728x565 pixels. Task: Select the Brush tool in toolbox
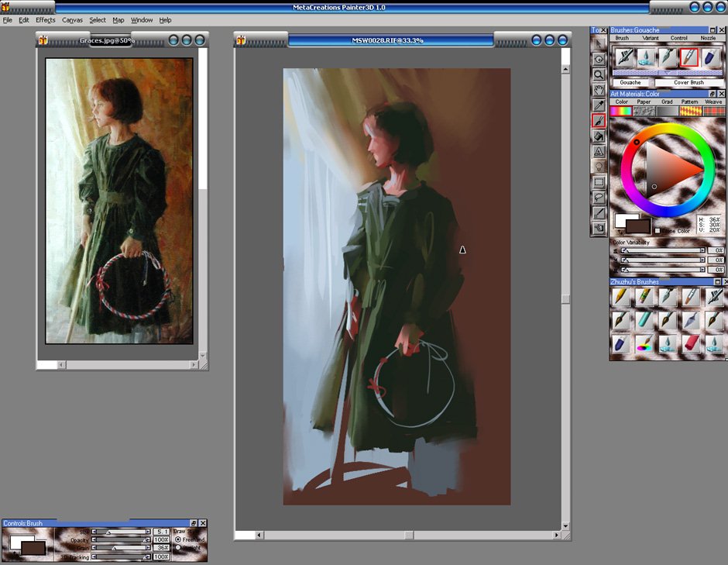pos(599,120)
